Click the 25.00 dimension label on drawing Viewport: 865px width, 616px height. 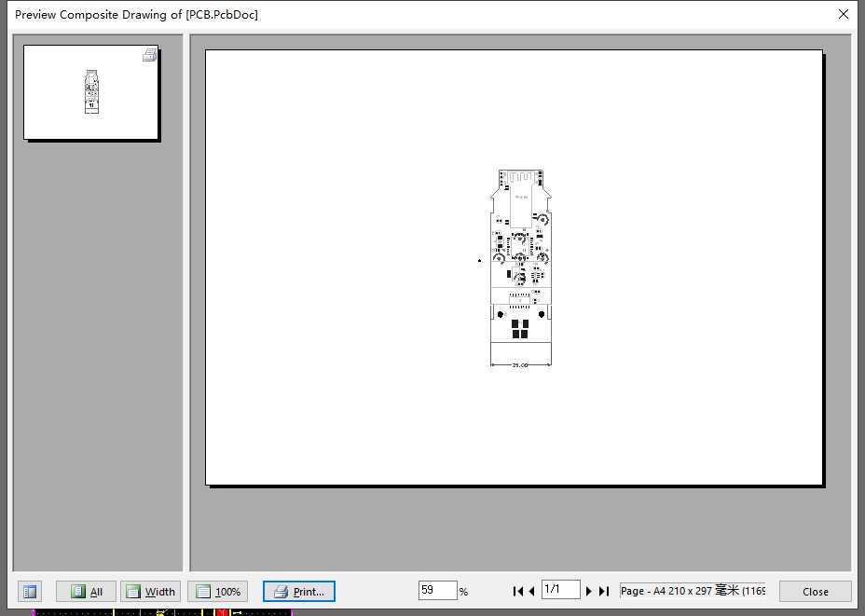[520, 365]
